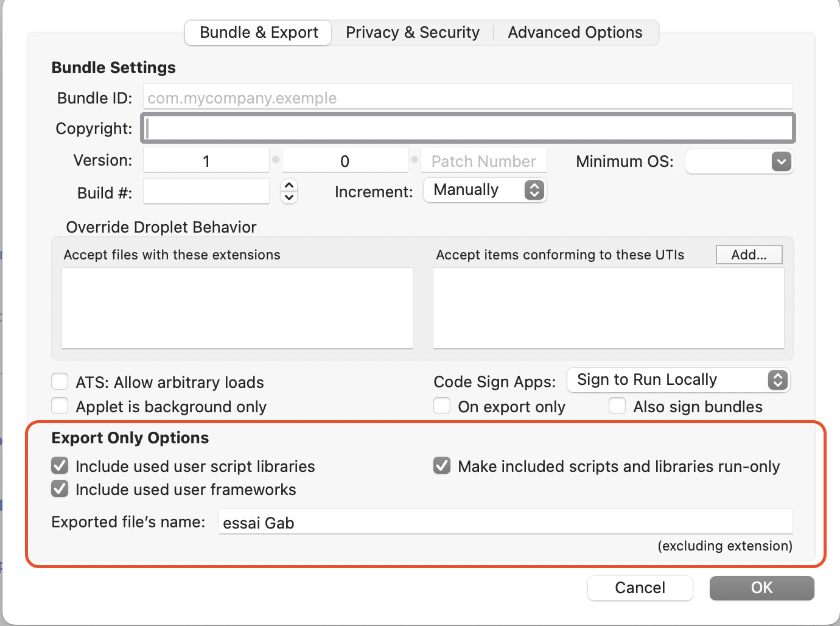Click the Accept files with these extensions label
This screenshot has height=626, width=840.
click(x=172, y=255)
